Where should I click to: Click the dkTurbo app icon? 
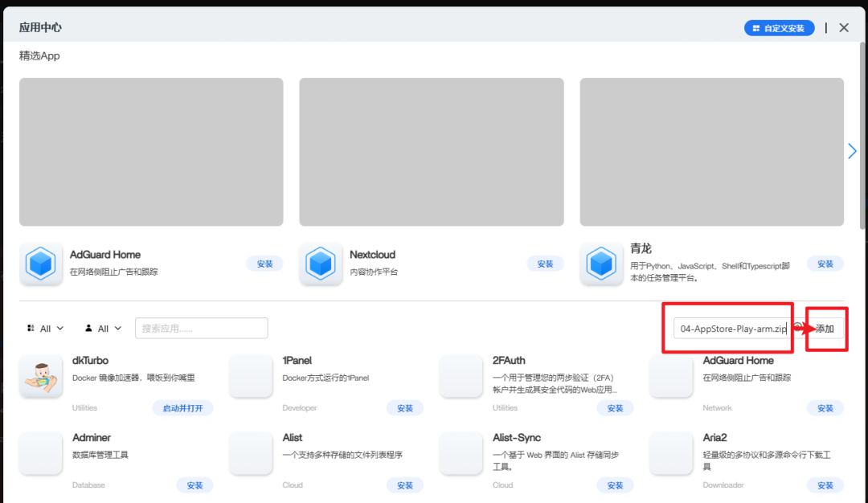[41, 375]
